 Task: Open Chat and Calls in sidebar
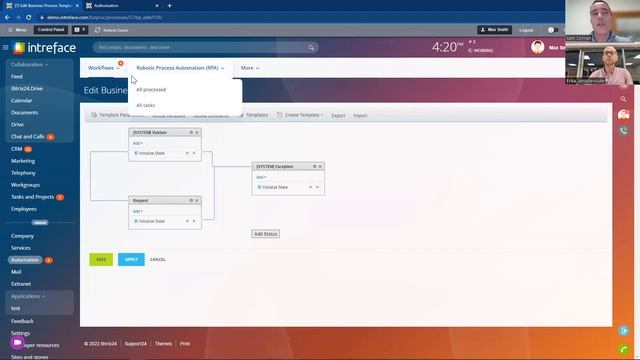(28, 136)
